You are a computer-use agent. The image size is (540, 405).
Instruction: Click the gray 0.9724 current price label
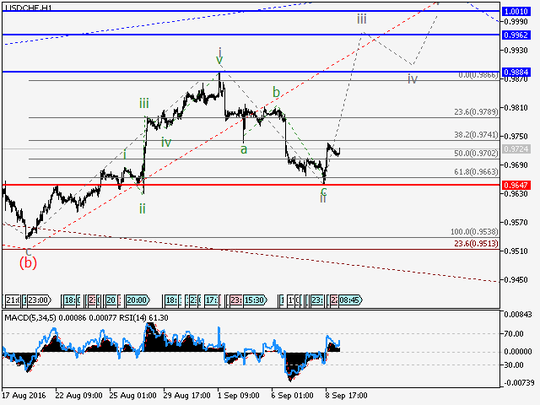click(x=516, y=149)
